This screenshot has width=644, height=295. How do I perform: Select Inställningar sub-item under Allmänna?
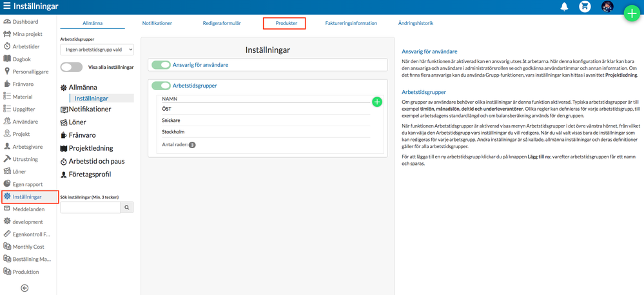coord(101,99)
